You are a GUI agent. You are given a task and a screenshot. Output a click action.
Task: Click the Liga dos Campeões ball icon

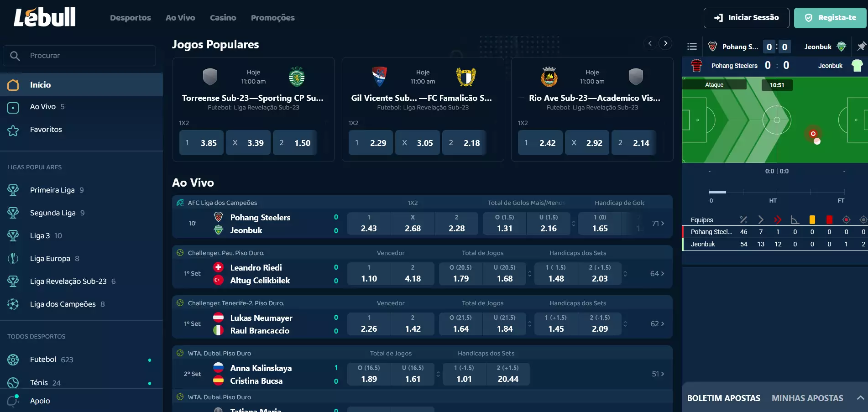(x=13, y=304)
